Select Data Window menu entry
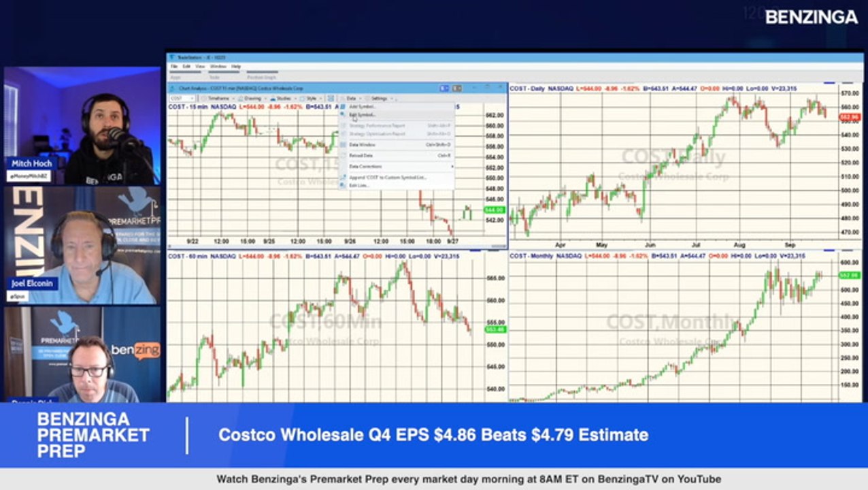This screenshot has width=868, height=490. pyautogui.click(x=396, y=145)
